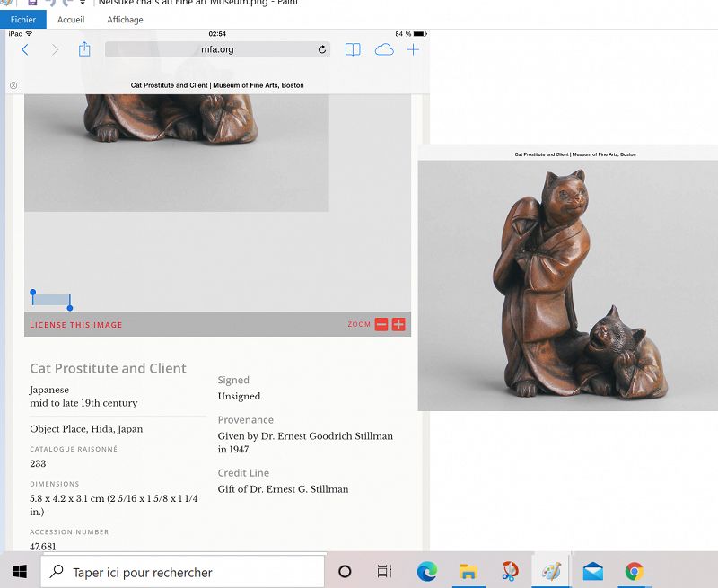Click the ACCESSION NUMBER label
This screenshot has width=718, height=588.
tap(69, 532)
